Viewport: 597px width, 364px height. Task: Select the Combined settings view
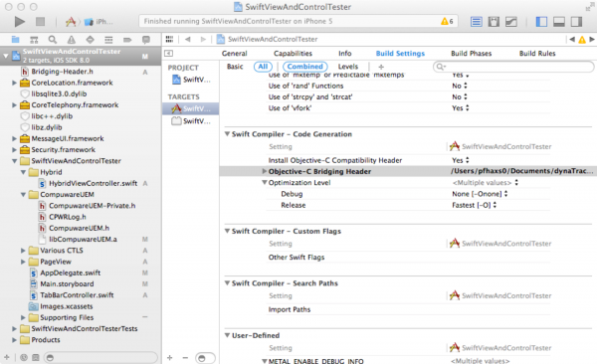[x=305, y=67]
